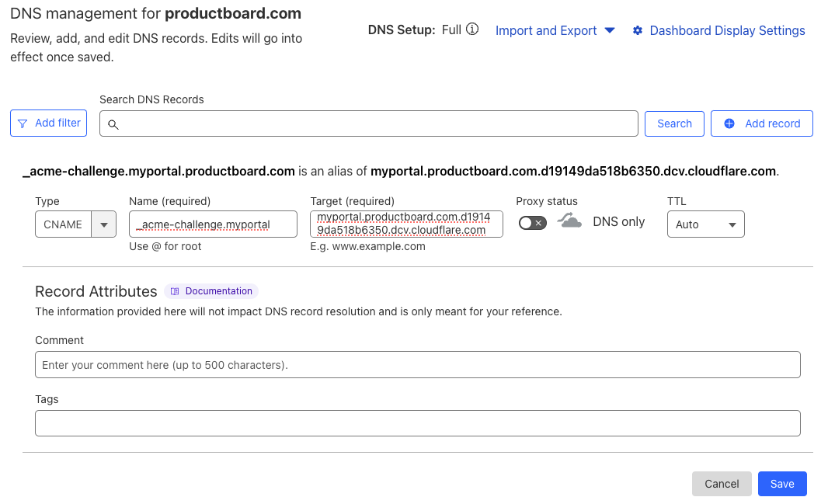Expand the Import and Export menu
This screenshot has height=504, width=828.
point(555,30)
